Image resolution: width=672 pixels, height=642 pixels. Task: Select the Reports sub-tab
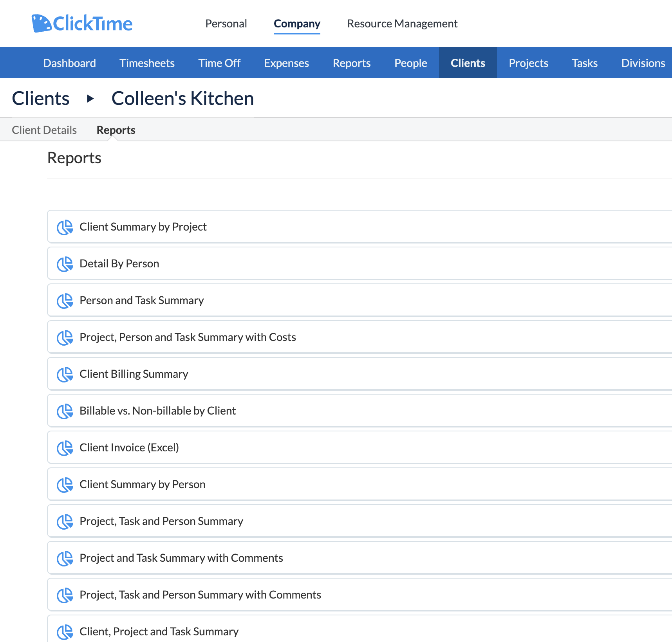[x=116, y=130]
